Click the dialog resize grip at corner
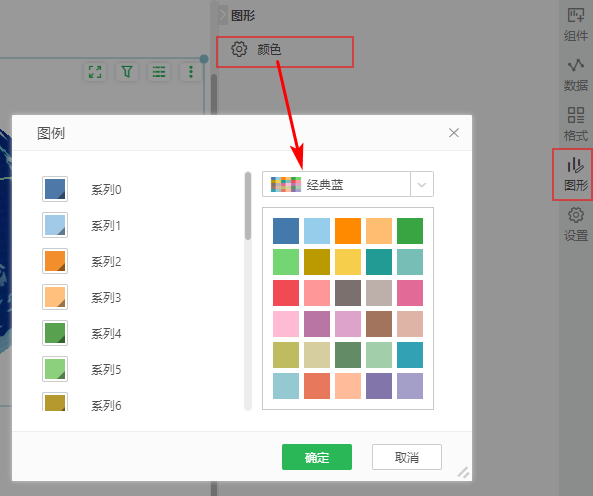This screenshot has width=593, height=496. pos(464,473)
